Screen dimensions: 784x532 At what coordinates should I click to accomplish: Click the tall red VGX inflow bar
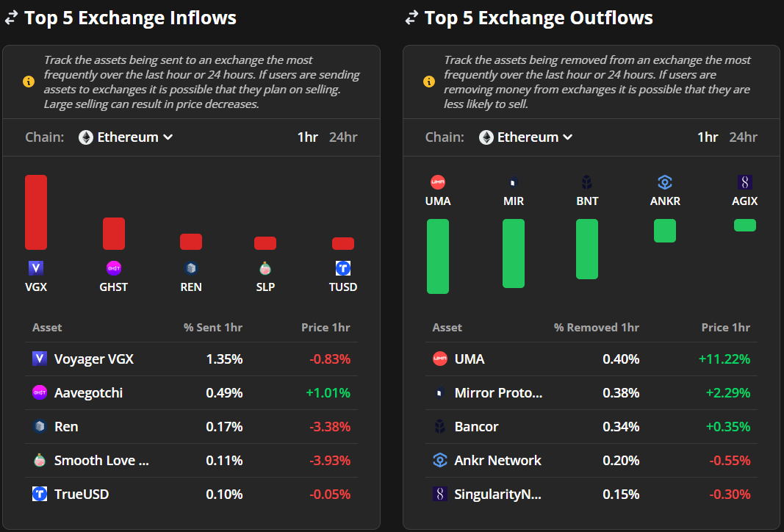(x=36, y=212)
